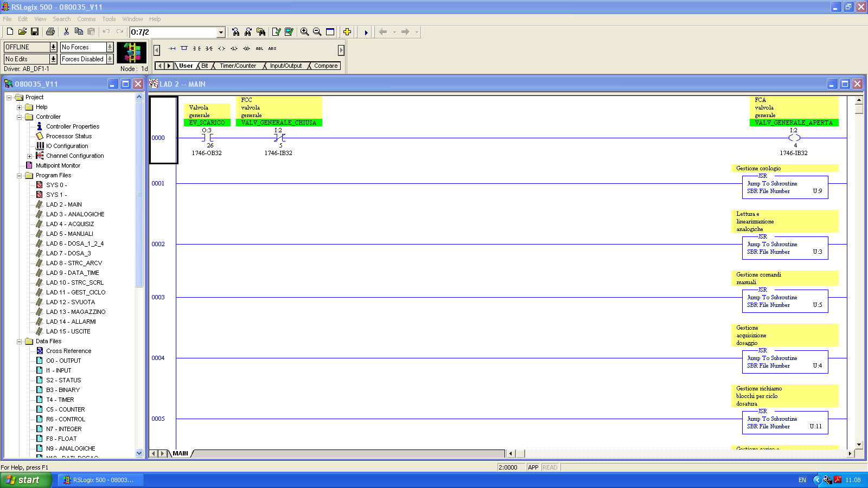Select the Compare instruction tab
Viewport: 868px width, 488px height.
325,66
